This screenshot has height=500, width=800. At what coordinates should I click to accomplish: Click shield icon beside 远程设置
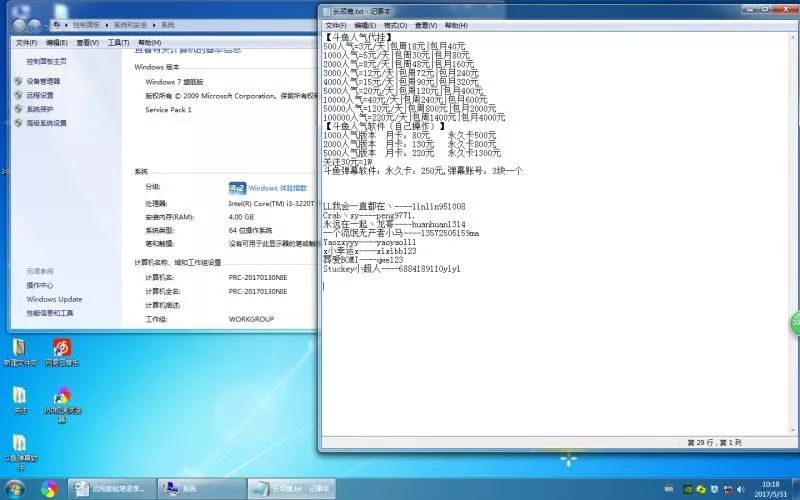(18, 95)
